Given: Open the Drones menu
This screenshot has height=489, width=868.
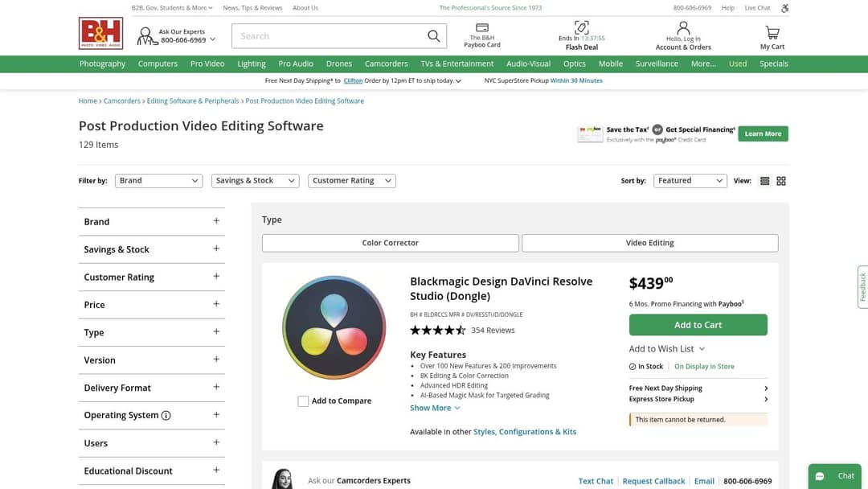Looking at the screenshot, I should (339, 64).
